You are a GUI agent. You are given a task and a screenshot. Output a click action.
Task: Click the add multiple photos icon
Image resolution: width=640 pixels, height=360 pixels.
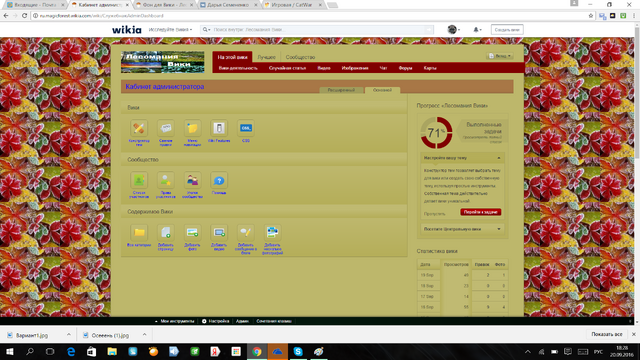(x=272, y=233)
